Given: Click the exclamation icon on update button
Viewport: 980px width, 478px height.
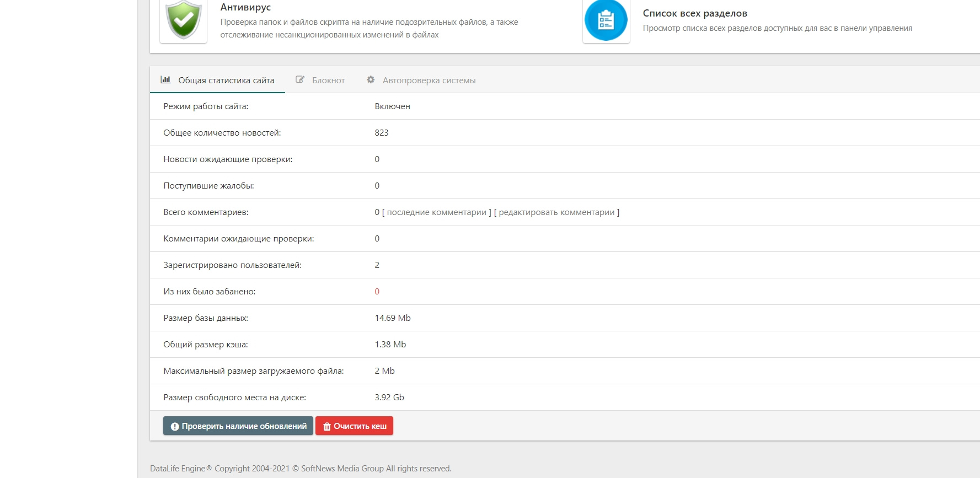Looking at the screenshot, I should point(175,426).
